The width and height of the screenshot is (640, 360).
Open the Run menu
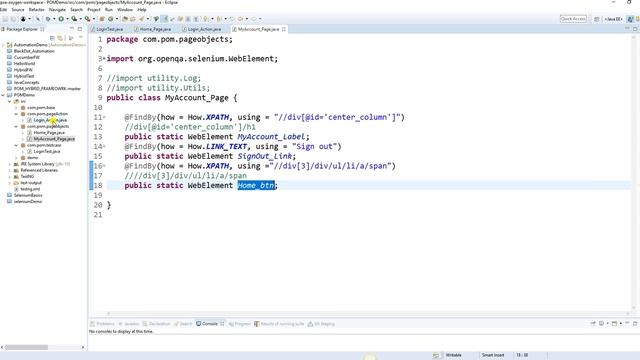click(109, 9)
